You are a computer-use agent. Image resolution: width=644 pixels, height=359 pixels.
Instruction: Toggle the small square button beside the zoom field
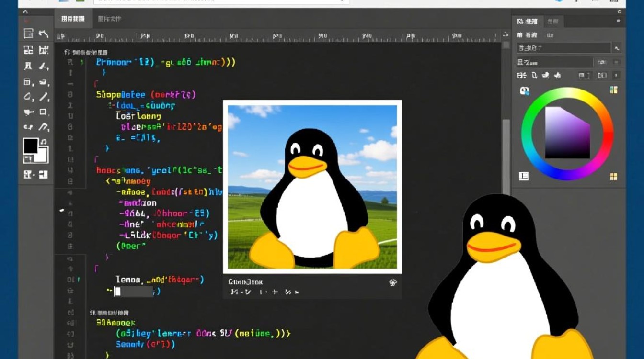pos(617,62)
